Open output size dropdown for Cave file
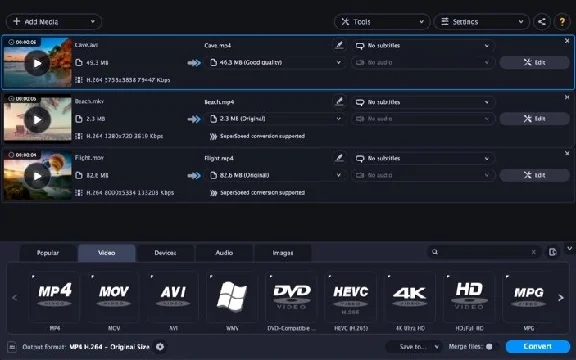 tap(276, 62)
